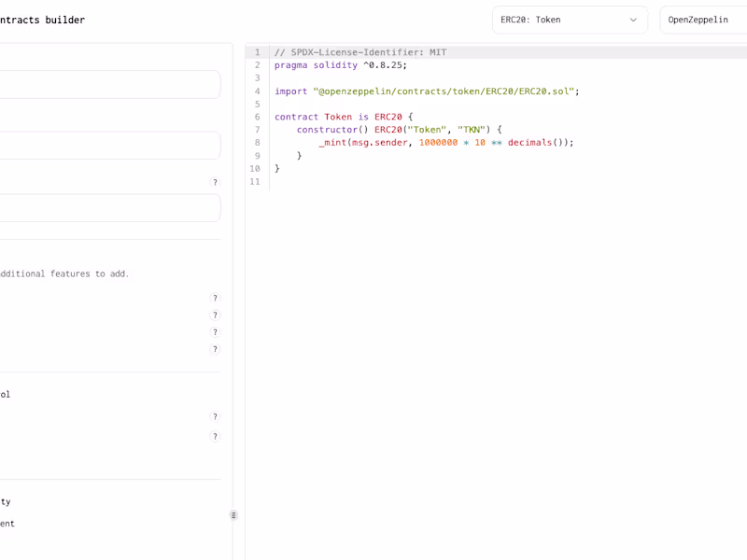Click 'contract Token is ERC20 {' line
Image resolution: width=747 pixels, height=560 pixels.
click(x=344, y=118)
